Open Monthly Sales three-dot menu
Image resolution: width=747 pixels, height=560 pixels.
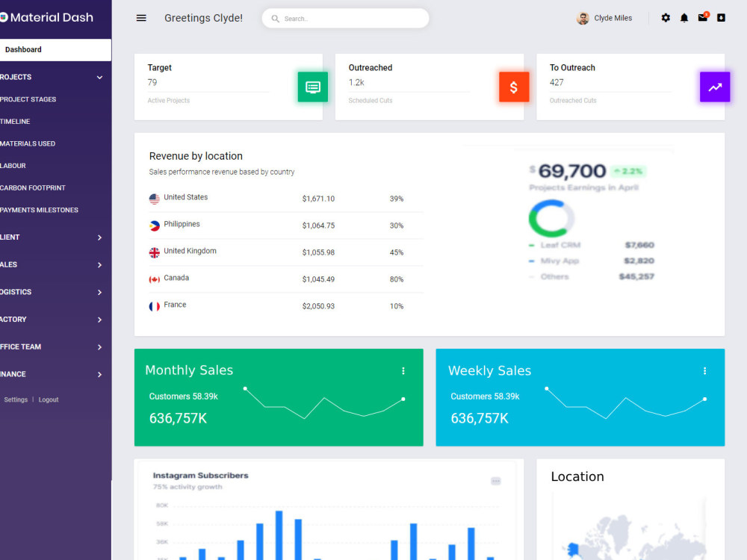click(x=403, y=371)
